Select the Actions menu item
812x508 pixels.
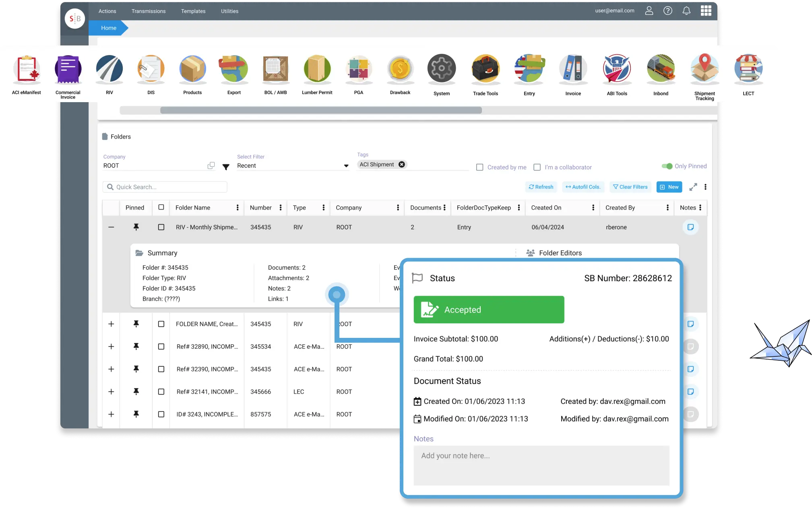(107, 11)
